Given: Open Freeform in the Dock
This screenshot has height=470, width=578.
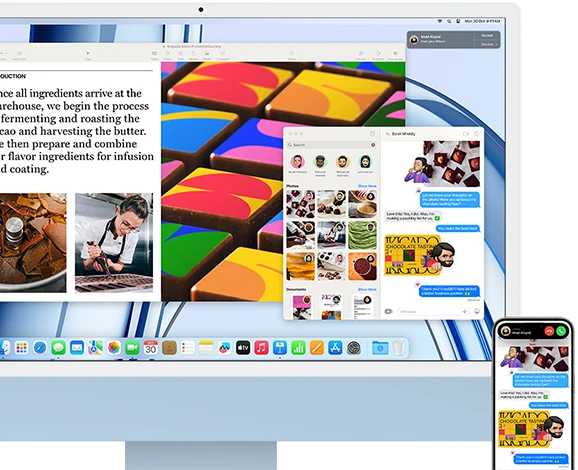Looking at the screenshot, I should click(x=224, y=348).
